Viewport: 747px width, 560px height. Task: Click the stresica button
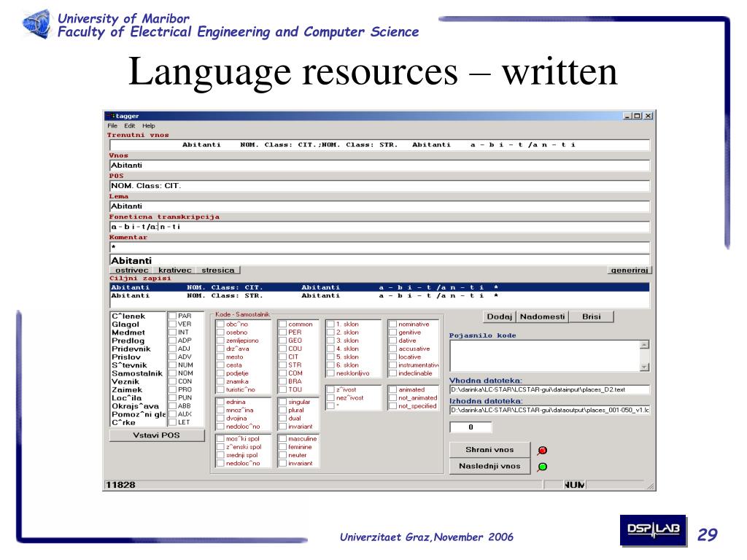[217, 270]
